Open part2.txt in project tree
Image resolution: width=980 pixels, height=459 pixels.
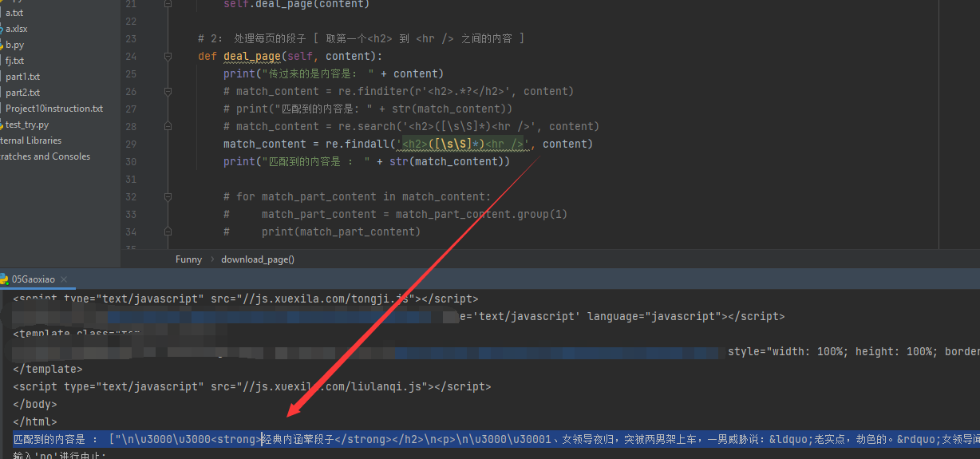point(22,93)
